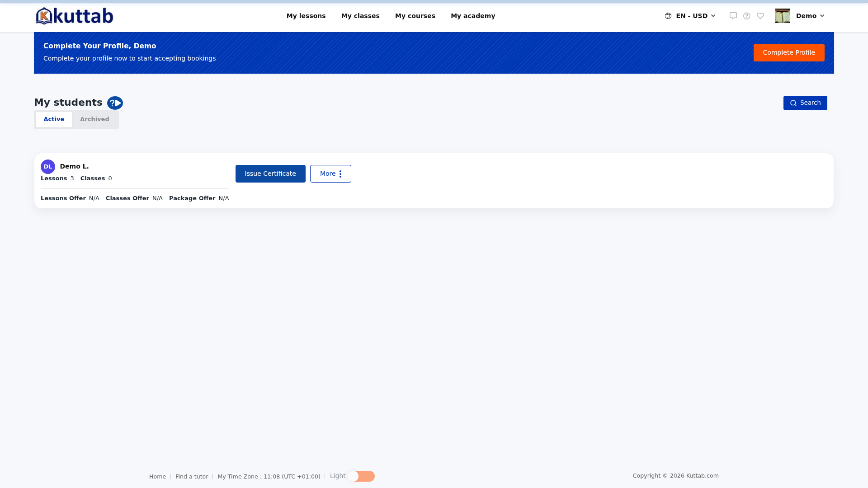Click the Classes Offer N/A value

coord(157,198)
